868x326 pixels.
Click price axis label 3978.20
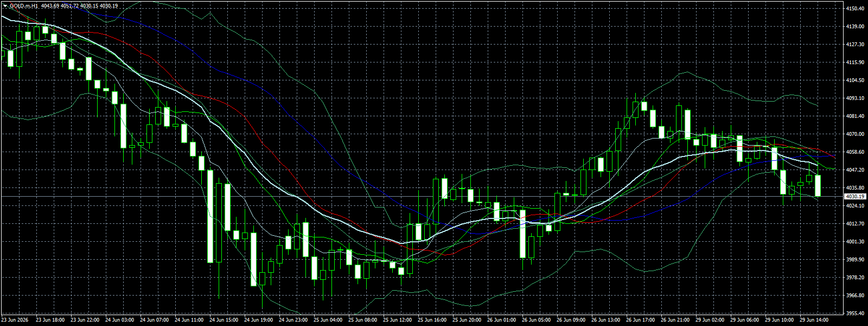tap(855, 278)
